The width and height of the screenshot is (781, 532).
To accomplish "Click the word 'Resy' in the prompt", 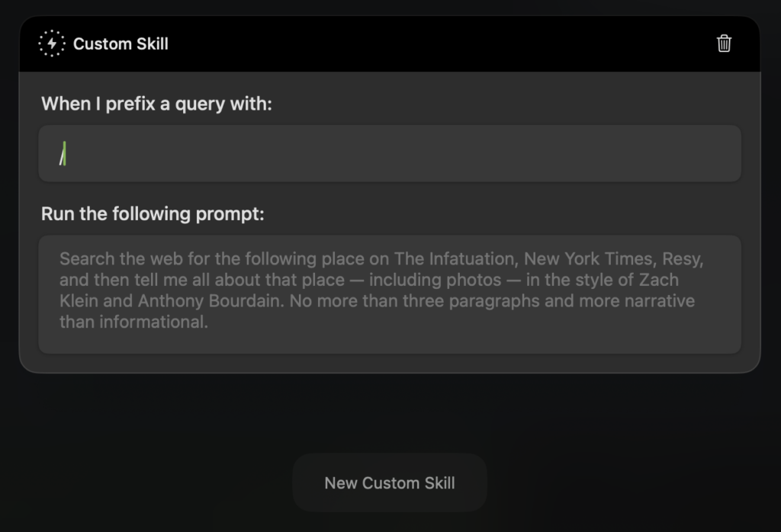I will coord(681,259).
